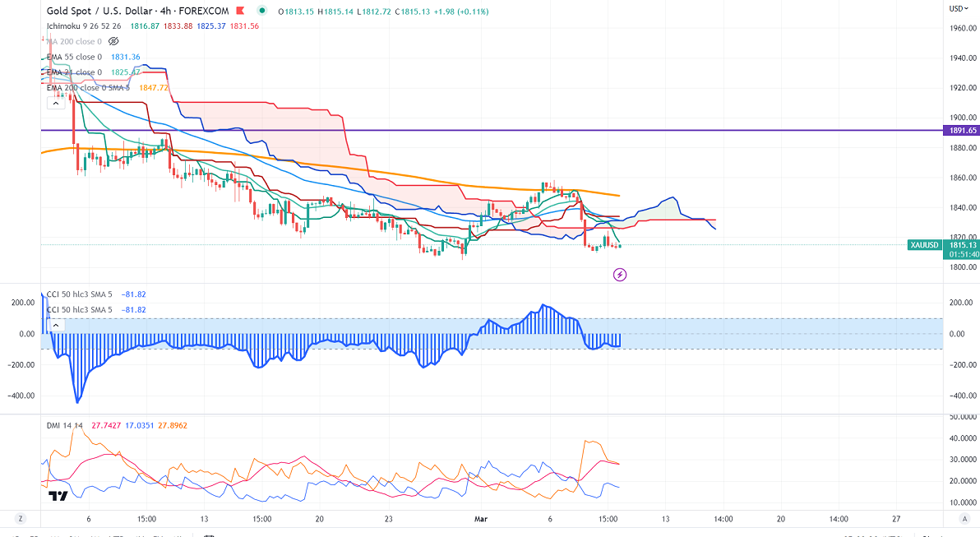The height and width of the screenshot is (537, 980).
Task: Select the EMA 55 close indicator label
Action: tap(74, 57)
